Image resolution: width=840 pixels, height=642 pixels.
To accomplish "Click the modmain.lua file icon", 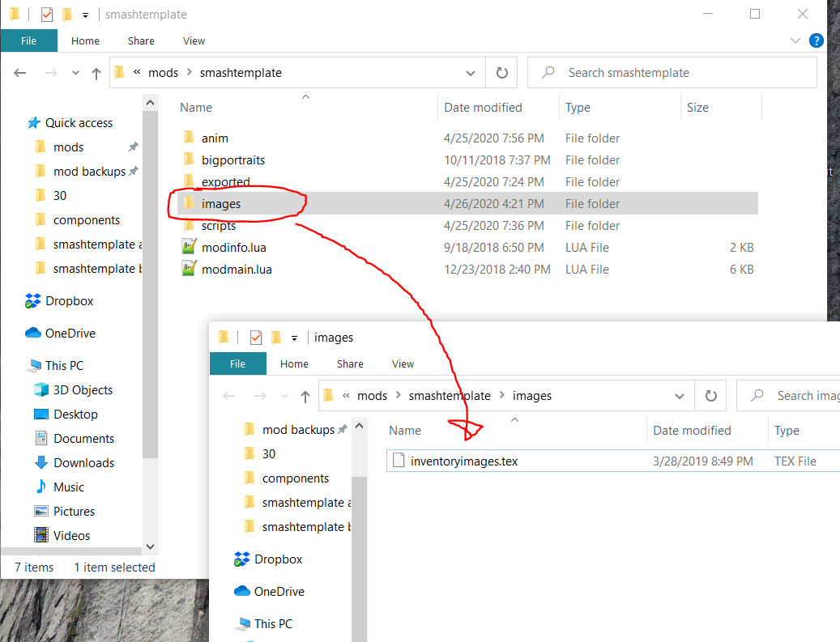I will (x=188, y=270).
